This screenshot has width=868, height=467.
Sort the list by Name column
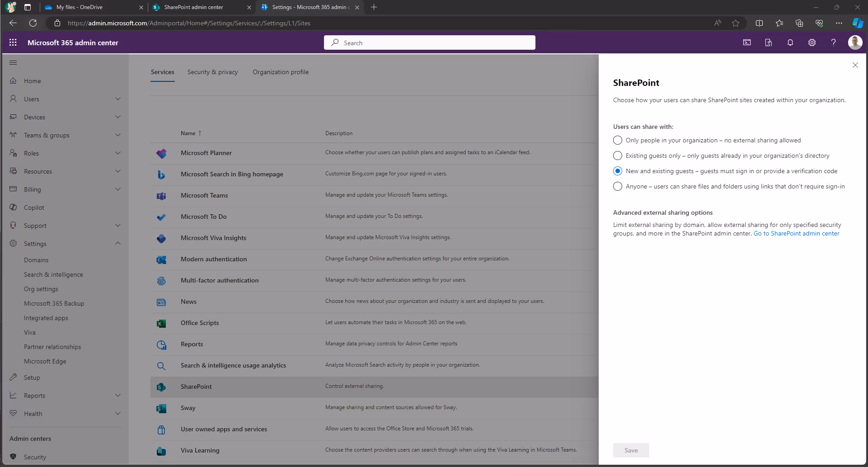[191, 133]
